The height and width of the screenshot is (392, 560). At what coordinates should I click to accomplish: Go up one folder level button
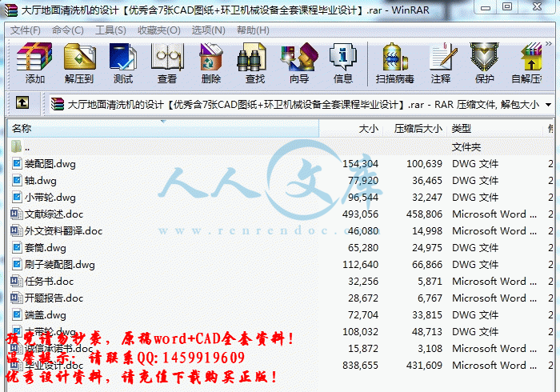(22, 103)
